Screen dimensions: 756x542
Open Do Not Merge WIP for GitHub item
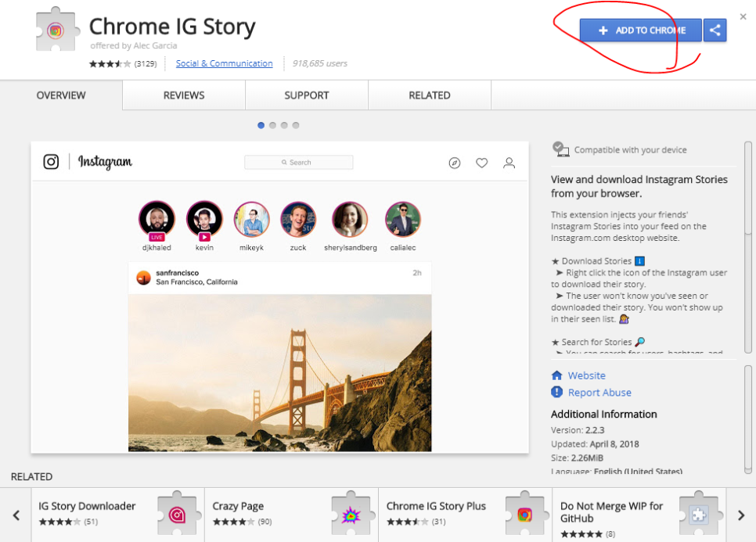(x=639, y=515)
